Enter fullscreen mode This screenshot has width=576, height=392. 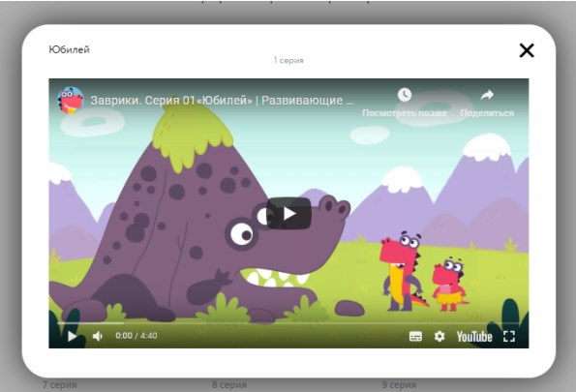tap(509, 336)
